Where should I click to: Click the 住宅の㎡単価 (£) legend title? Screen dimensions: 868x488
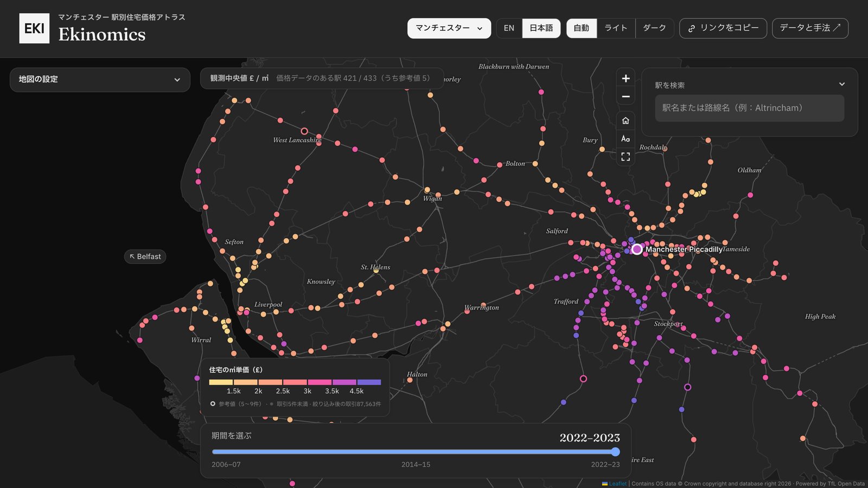pyautogui.click(x=236, y=370)
